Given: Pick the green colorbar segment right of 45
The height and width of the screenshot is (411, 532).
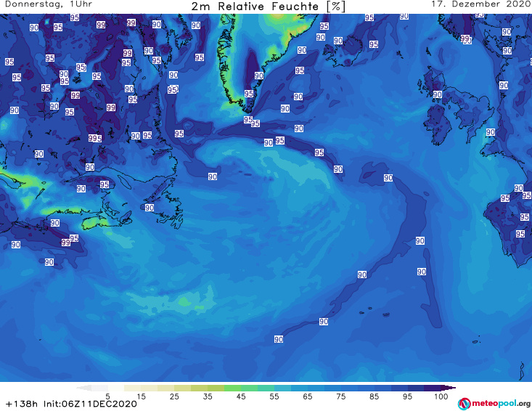Looking at the screenshot, I should (249, 388).
